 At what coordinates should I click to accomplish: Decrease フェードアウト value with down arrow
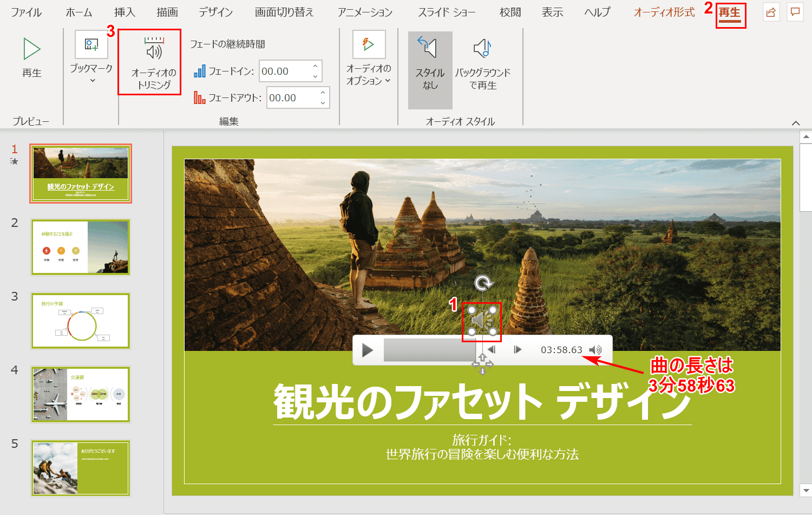323,103
